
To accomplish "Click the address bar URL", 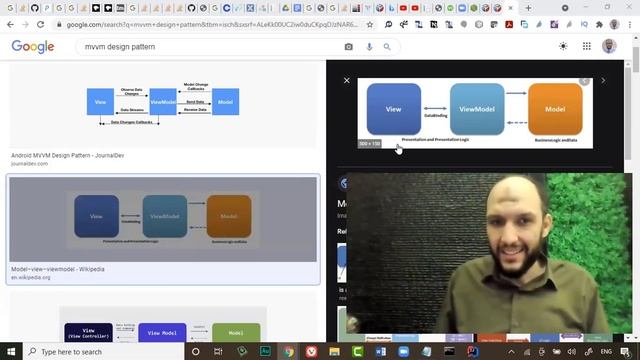I will pyautogui.click(x=212, y=24).
